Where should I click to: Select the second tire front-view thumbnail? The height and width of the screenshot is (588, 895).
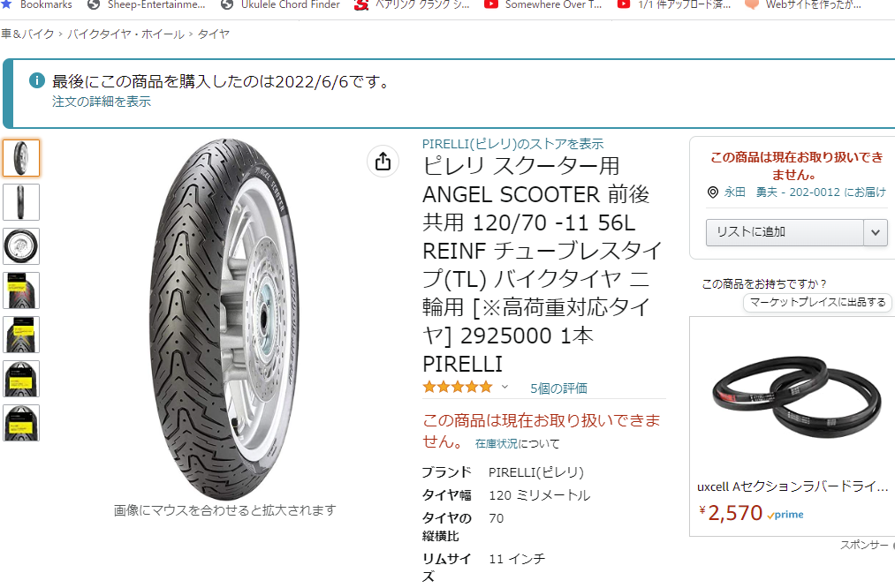click(21, 202)
